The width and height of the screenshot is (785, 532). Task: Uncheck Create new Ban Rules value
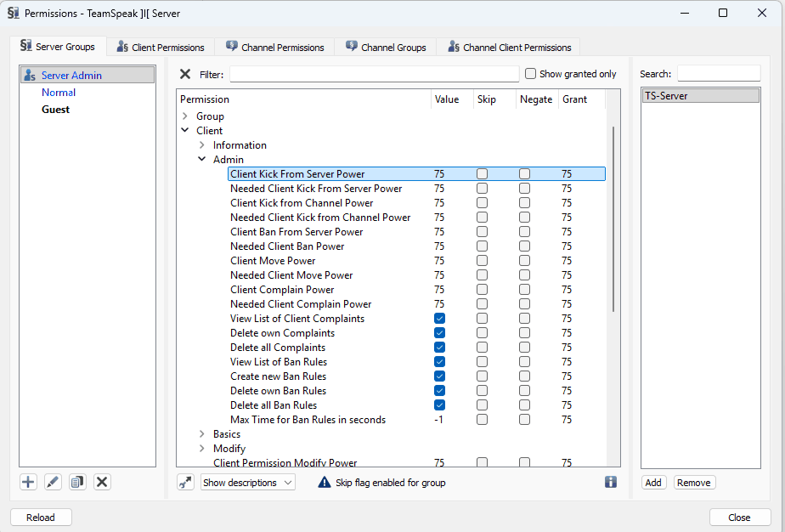(439, 376)
